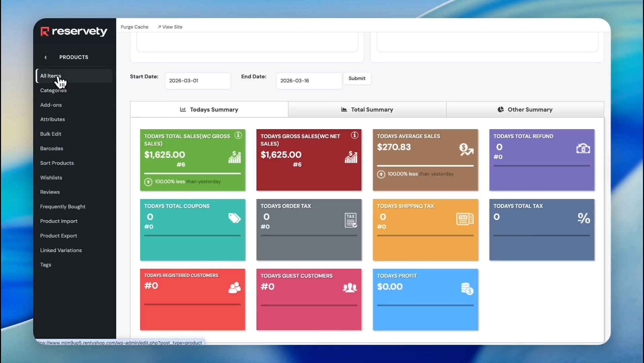Click the dollar trend icon on Average Sales
Screen dimensions: 644x363
click(x=466, y=149)
